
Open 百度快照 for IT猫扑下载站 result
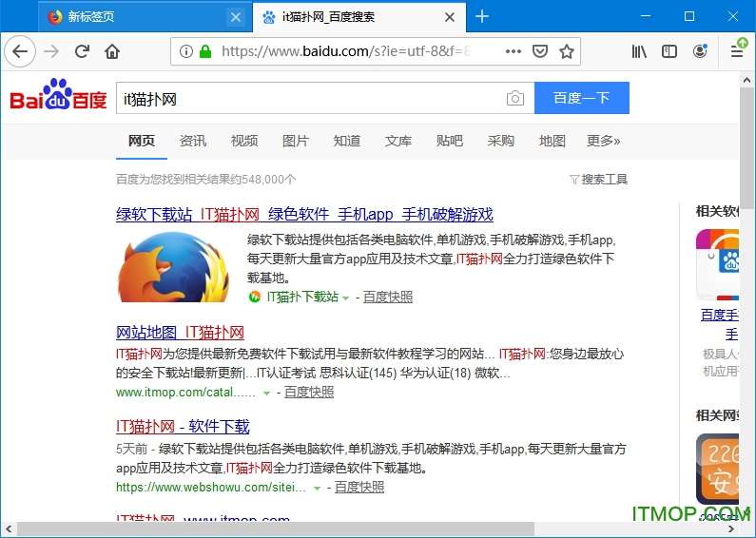coord(388,297)
